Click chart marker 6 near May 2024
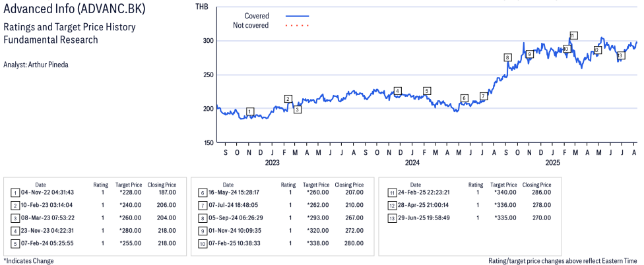Screen dimensions: 644x265 [x=464, y=98]
